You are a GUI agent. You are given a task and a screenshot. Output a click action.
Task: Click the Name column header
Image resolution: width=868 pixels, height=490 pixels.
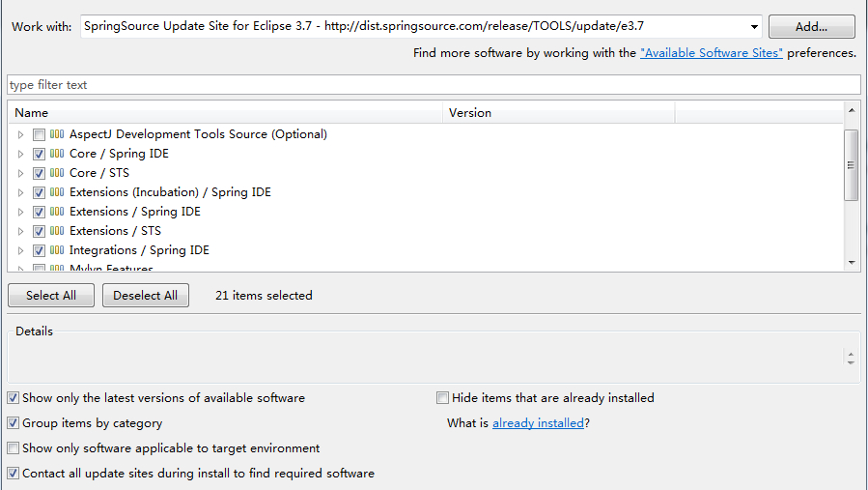coord(225,112)
